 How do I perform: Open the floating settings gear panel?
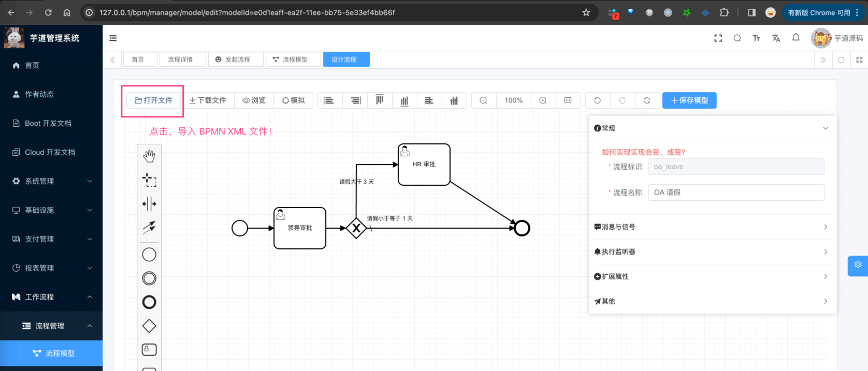858,265
